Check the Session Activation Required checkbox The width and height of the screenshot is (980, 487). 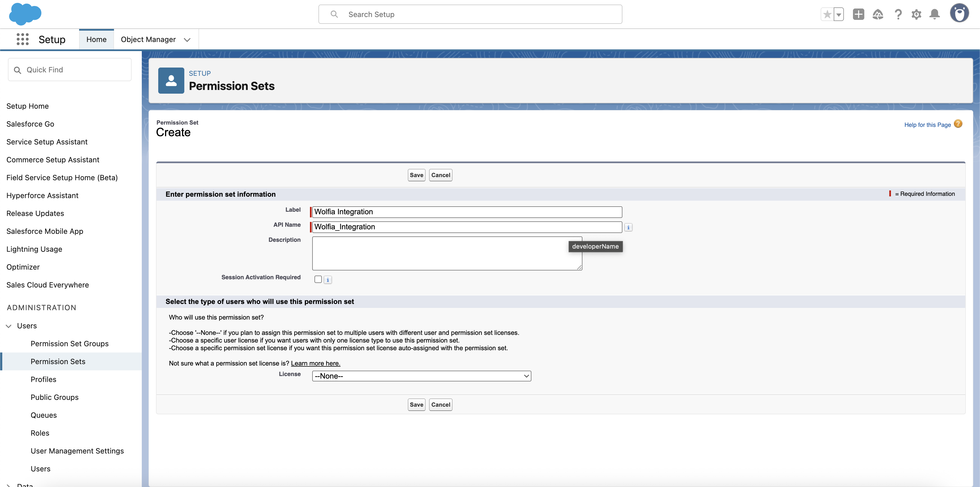pos(318,279)
